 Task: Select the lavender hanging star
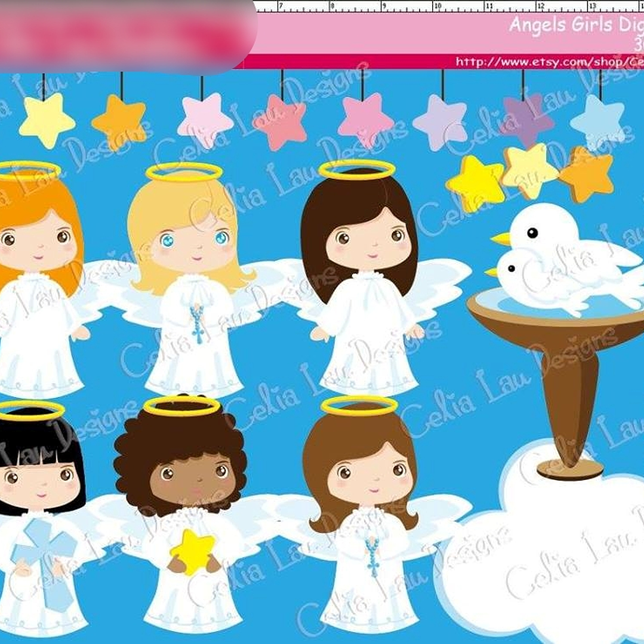coord(440,122)
